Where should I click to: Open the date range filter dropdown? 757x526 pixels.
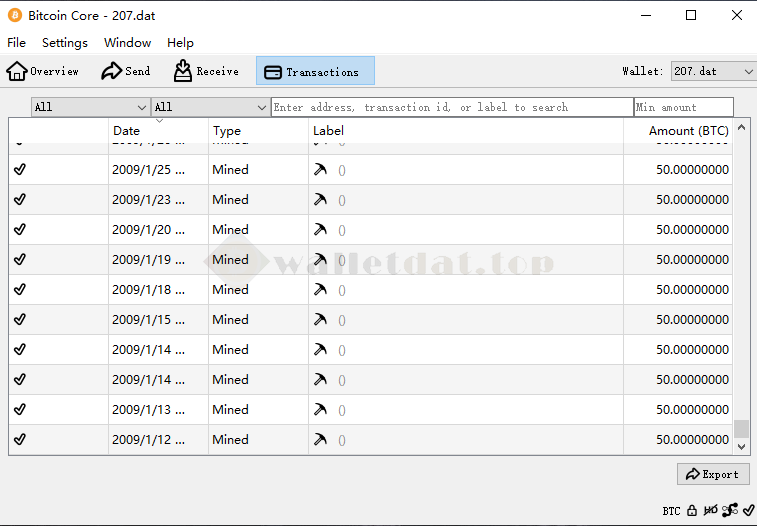(90, 107)
